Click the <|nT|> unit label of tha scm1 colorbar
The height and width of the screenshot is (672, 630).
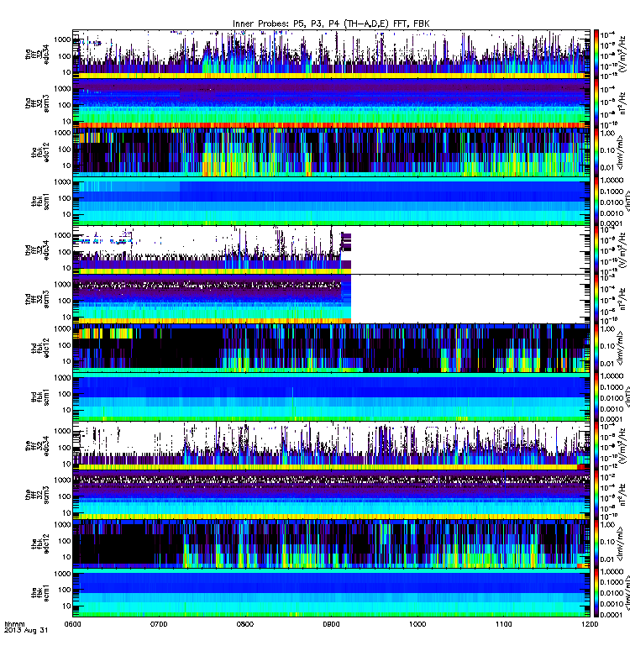(x=627, y=201)
